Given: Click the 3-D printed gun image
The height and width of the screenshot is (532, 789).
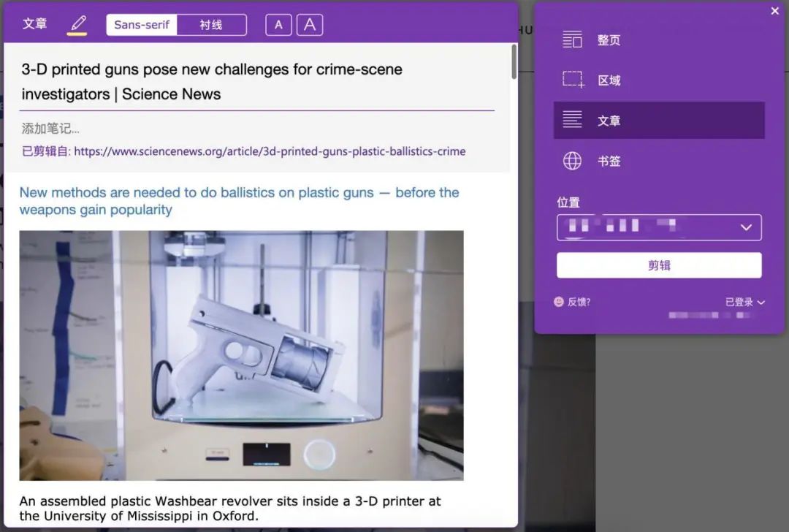Looking at the screenshot, I should (x=242, y=355).
